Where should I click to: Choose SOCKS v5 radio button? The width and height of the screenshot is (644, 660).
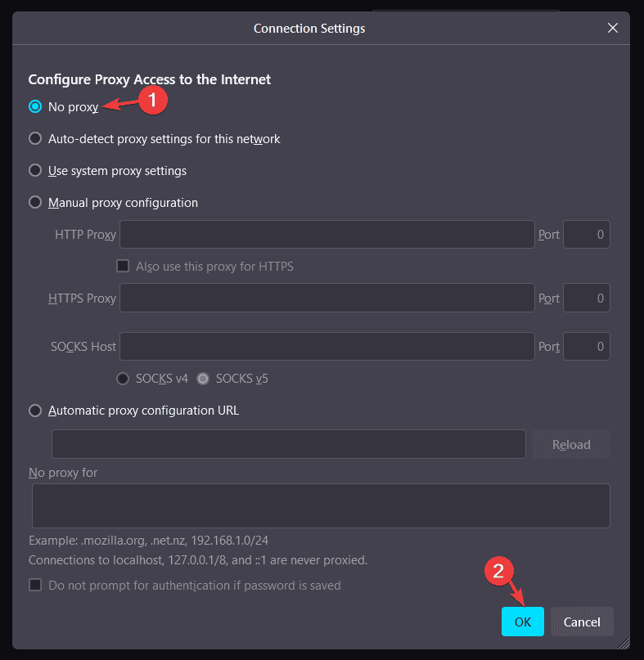click(x=203, y=379)
